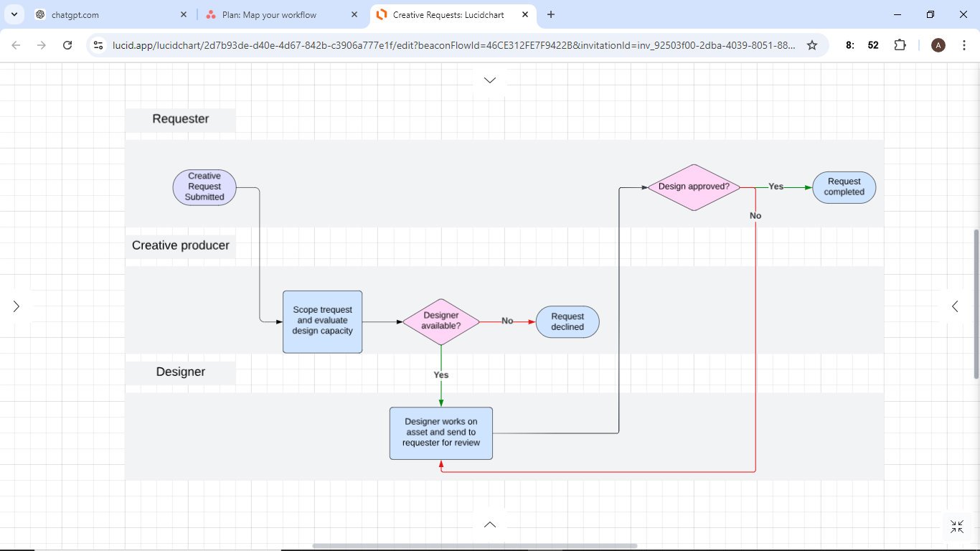The image size is (980, 551).
Task: Expand the top toolbar chevron
Action: [490, 80]
